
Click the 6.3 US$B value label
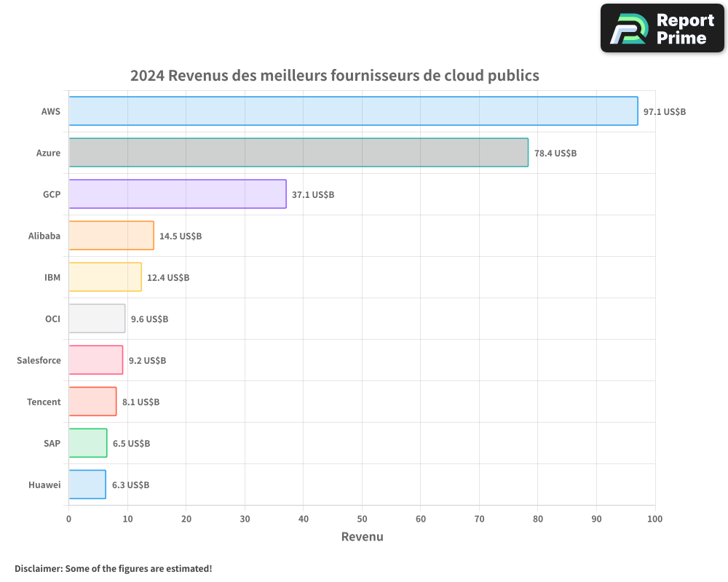[129, 485]
